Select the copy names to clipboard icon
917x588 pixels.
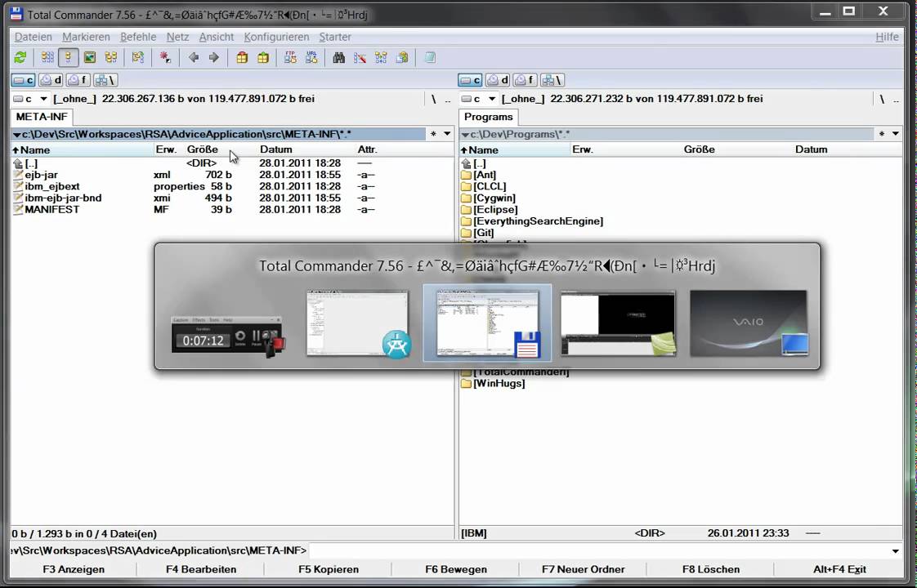coord(402,57)
